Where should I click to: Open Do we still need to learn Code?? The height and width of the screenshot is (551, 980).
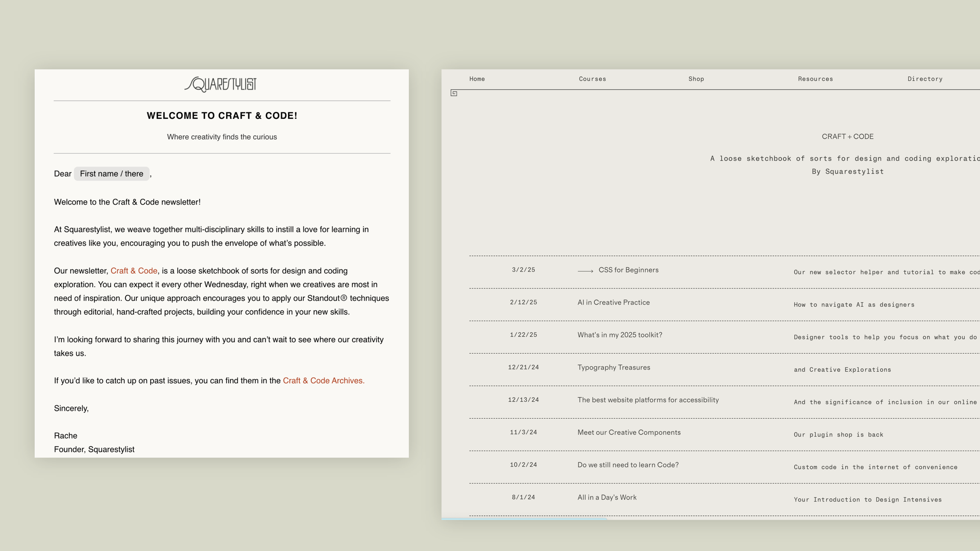[628, 465]
